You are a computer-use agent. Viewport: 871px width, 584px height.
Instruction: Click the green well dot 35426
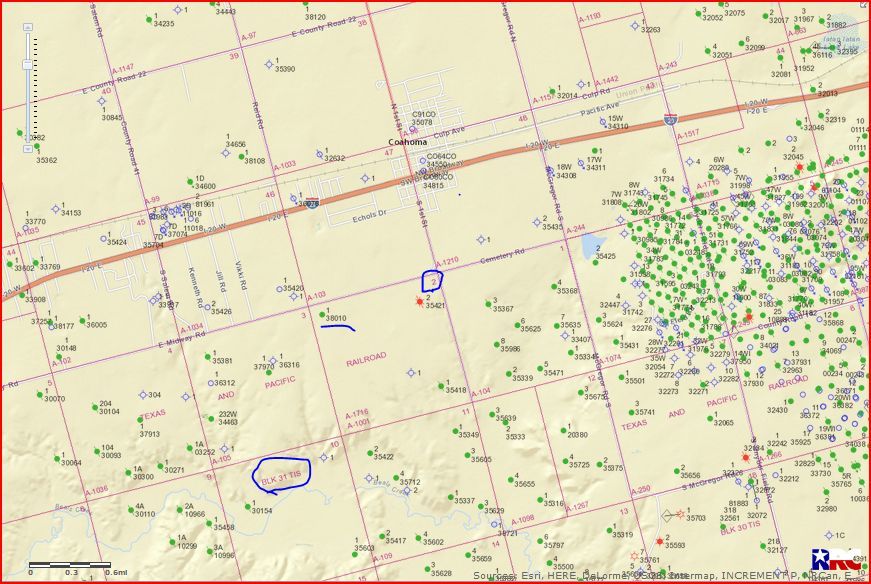click(x=207, y=307)
